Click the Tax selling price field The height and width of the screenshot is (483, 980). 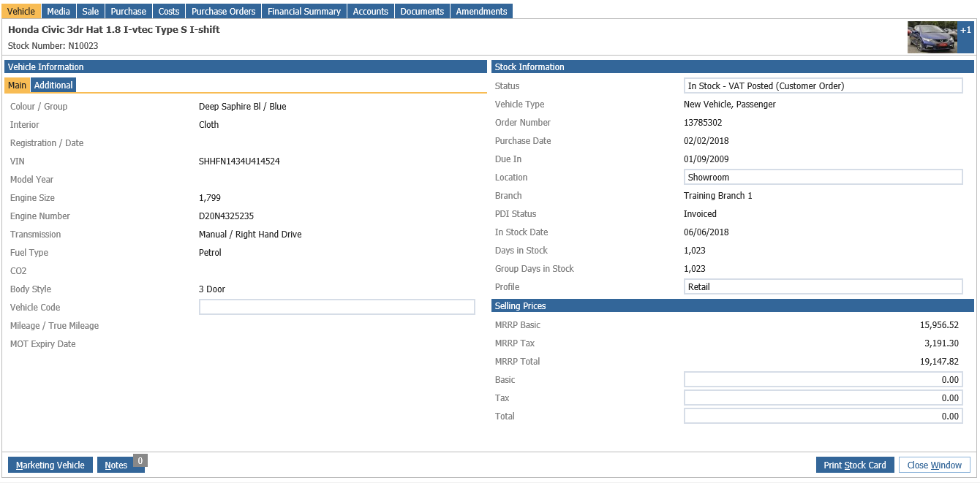(x=823, y=398)
